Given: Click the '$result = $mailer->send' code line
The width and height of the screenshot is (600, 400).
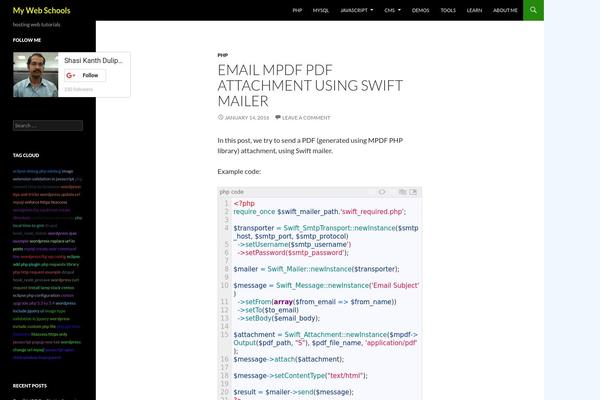Looking at the screenshot, I should point(293,392).
